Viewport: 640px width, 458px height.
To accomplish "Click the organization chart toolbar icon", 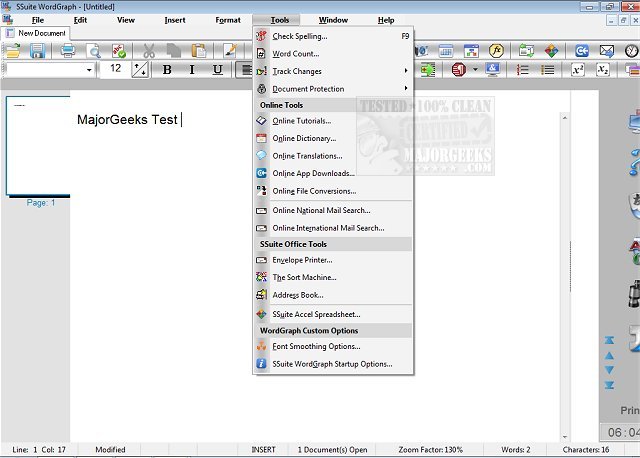I will pos(471,51).
